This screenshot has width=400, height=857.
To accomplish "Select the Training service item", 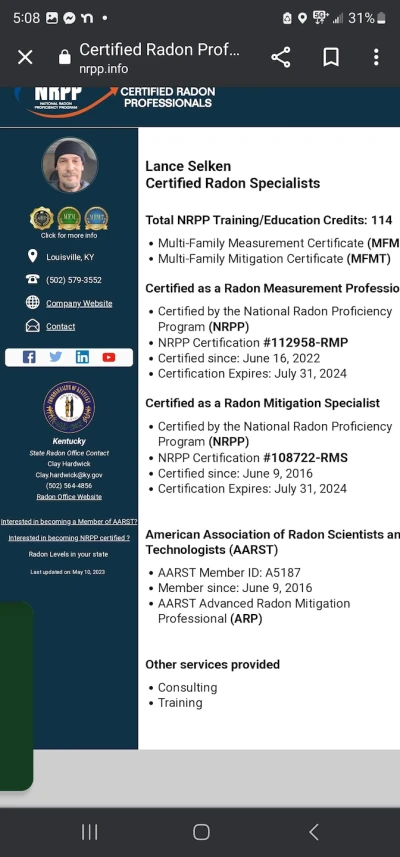I will [x=180, y=703].
